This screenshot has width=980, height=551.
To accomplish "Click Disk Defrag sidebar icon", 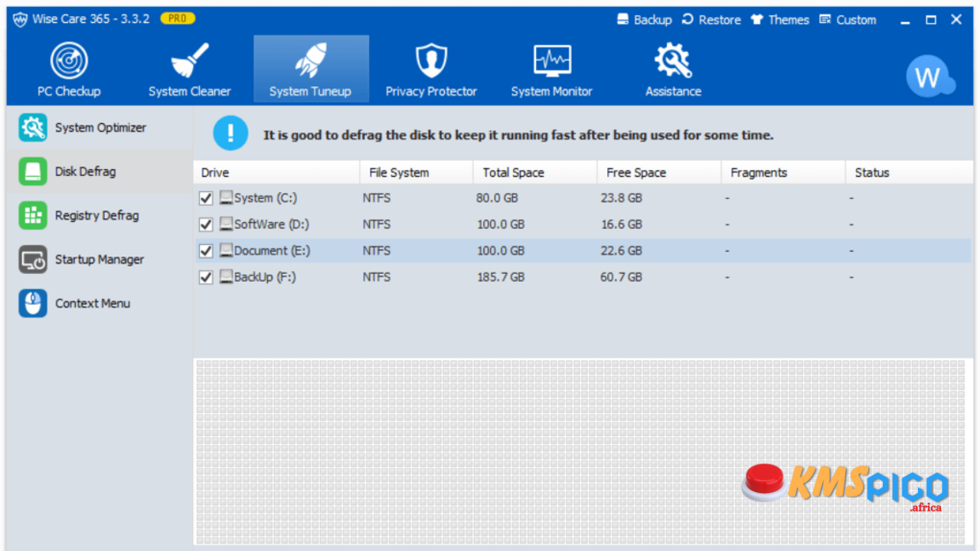I will [33, 171].
